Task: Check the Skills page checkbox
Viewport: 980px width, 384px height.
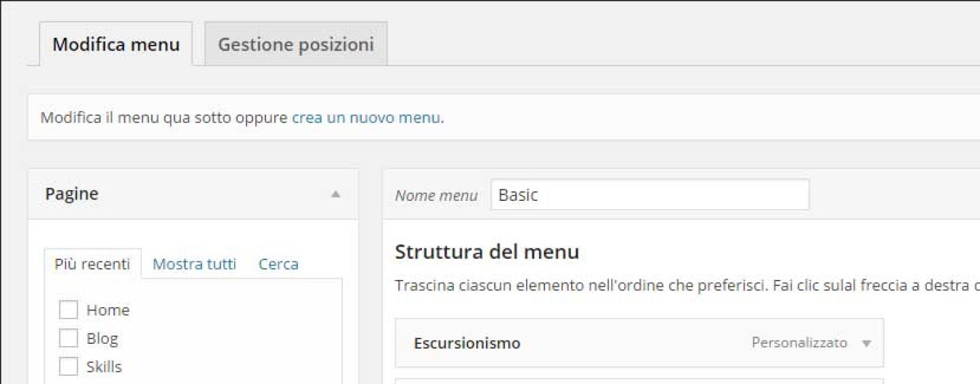Action: 69,367
